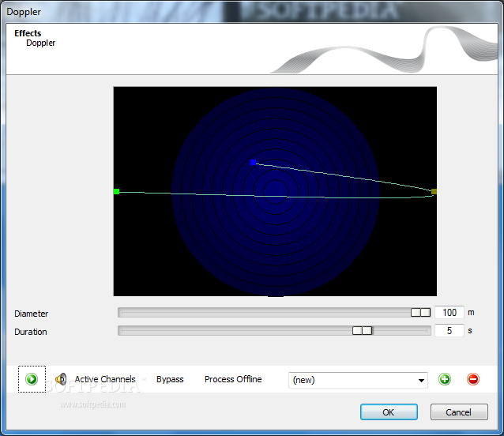Click the Duration slider handle
The width and height of the screenshot is (504, 436).
[x=363, y=330]
